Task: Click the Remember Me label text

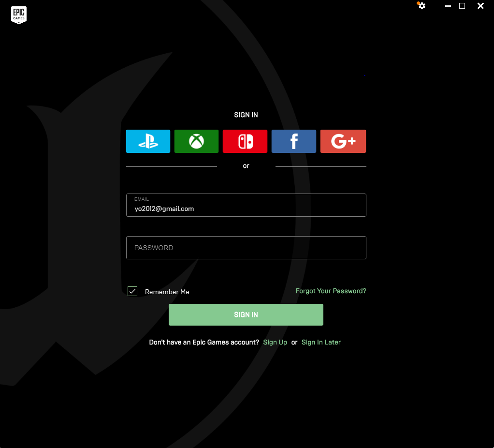Action: pyautogui.click(x=167, y=292)
